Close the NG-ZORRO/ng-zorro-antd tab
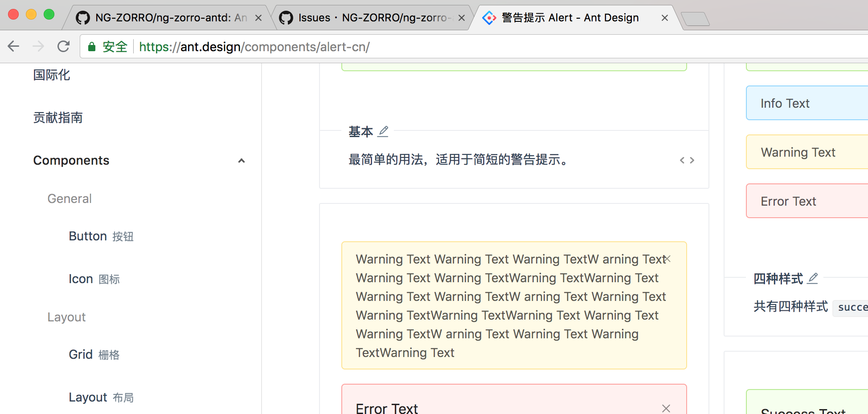 click(x=258, y=18)
